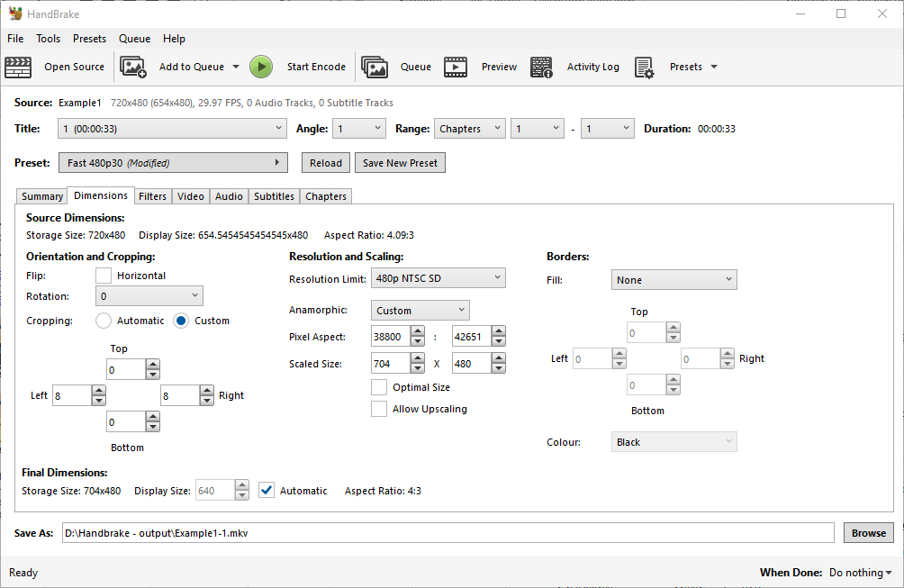
Task: Click the Browse button
Action: (869, 533)
